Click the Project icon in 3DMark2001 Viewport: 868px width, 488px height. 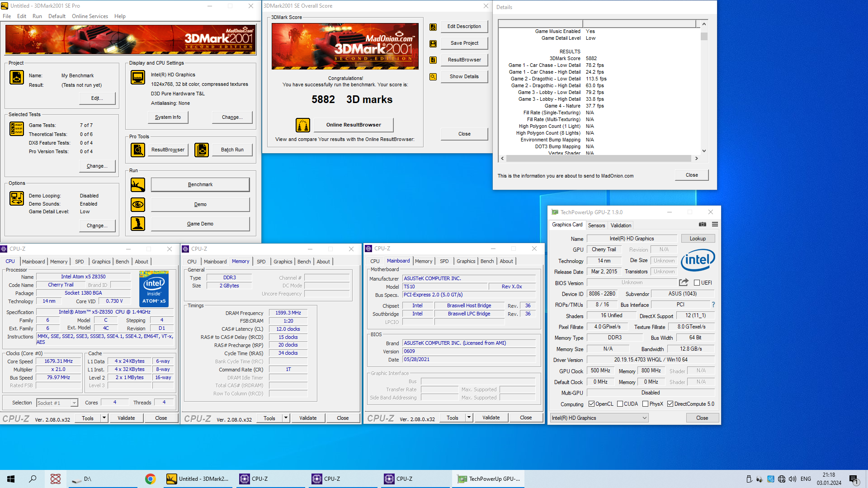[x=17, y=77]
